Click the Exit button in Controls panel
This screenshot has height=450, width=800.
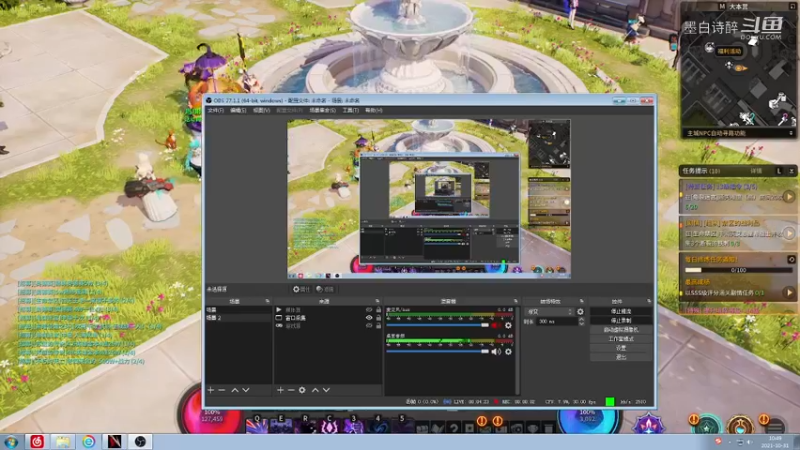coord(621,357)
